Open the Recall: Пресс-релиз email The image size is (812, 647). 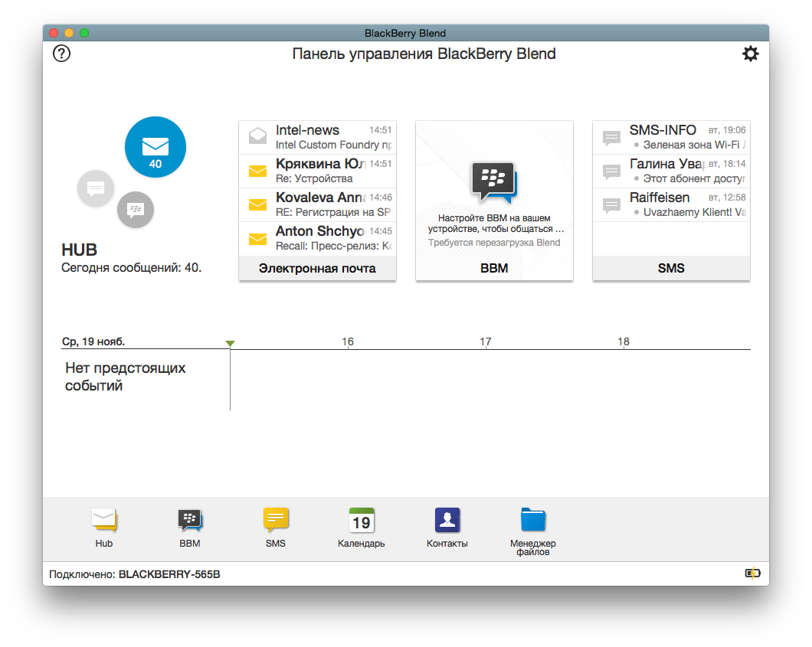(x=317, y=239)
